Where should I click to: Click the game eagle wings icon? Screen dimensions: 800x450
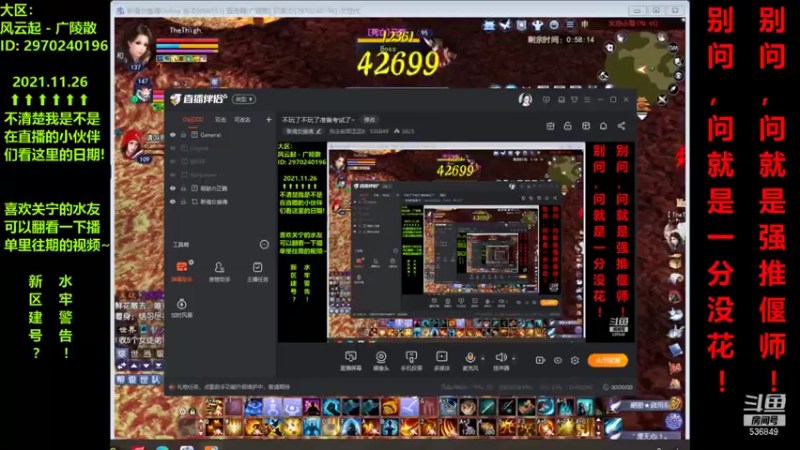pos(505,24)
